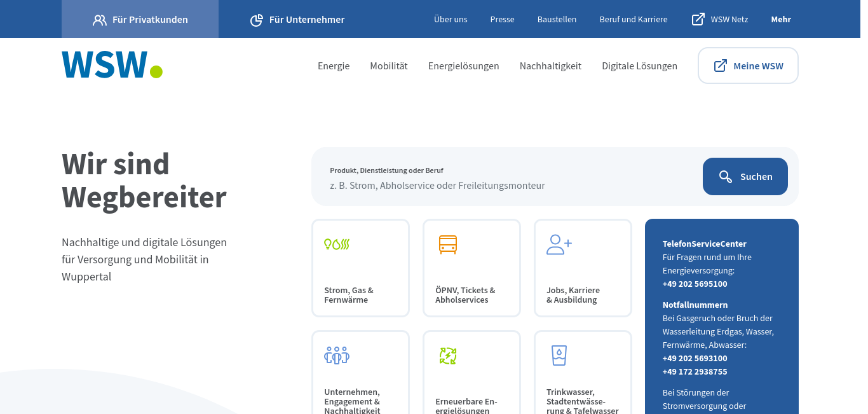The height and width of the screenshot is (414, 868).
Task: Expand the Mehr menu
Action: click(x=781, y=20)
